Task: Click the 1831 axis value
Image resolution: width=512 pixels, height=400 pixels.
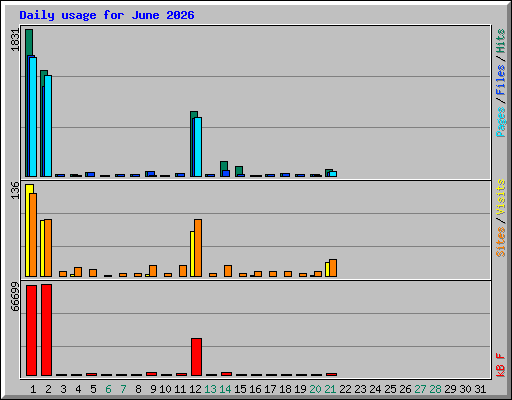Action: coord(15,40)
